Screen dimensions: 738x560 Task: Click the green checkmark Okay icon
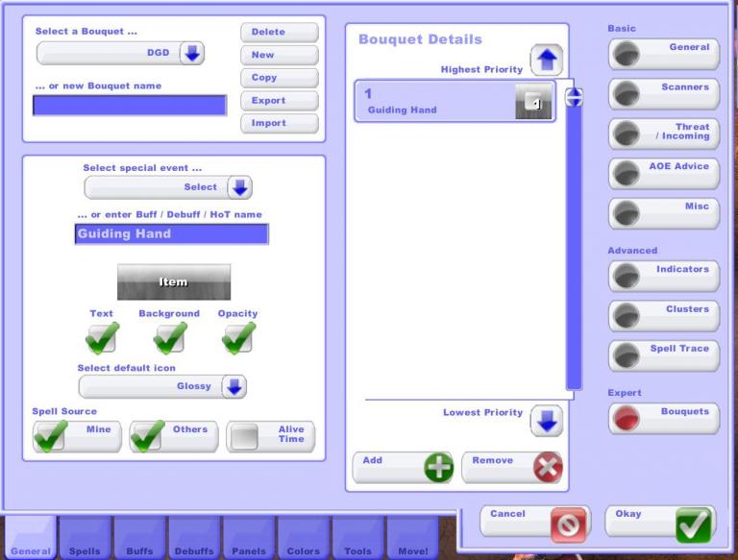click(x=693, y=524)
